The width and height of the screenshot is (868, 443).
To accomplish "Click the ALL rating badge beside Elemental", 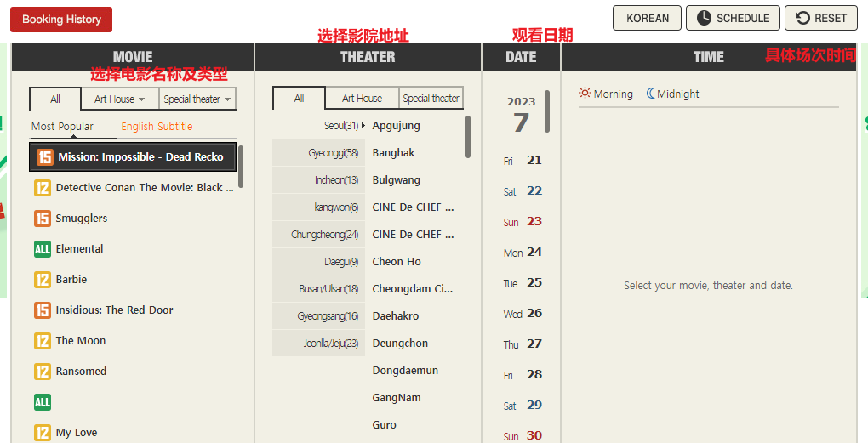I will click(43, 249).
